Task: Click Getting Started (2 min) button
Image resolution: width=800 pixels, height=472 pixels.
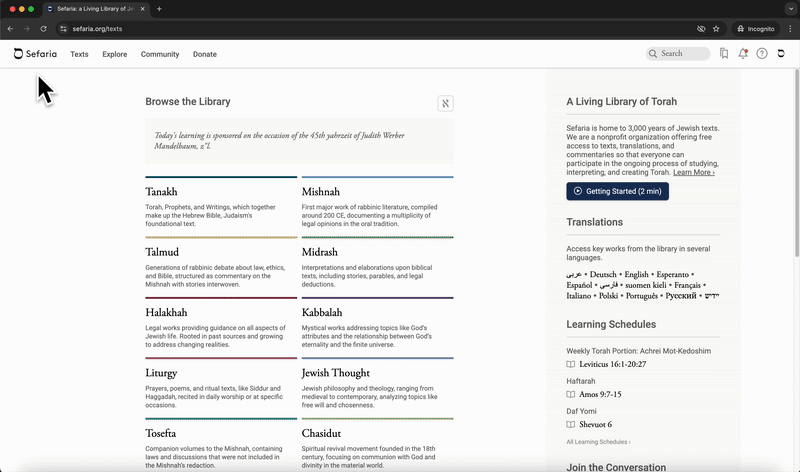Action: (x=617, y=191)
